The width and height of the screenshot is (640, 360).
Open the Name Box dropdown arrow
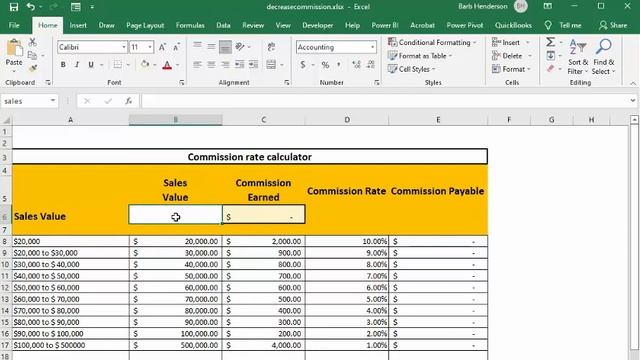pyautogui.click(x=53, y=101)
